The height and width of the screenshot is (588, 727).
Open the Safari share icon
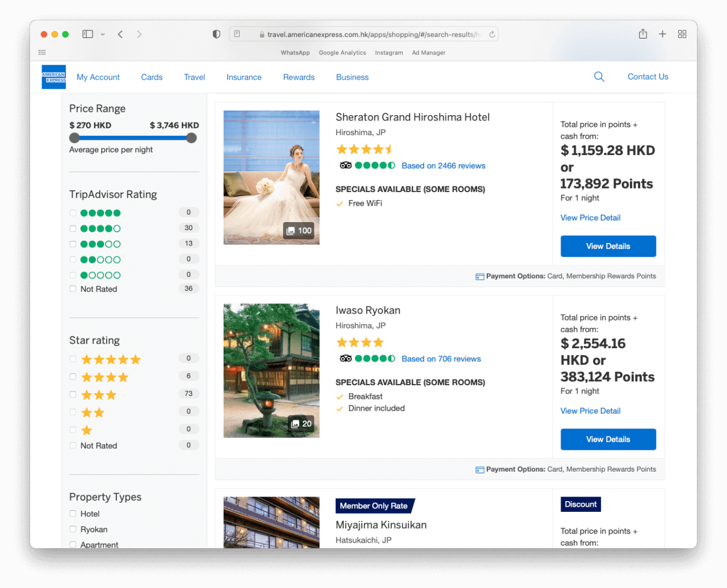pyautogui.click(x=643, y=34)
